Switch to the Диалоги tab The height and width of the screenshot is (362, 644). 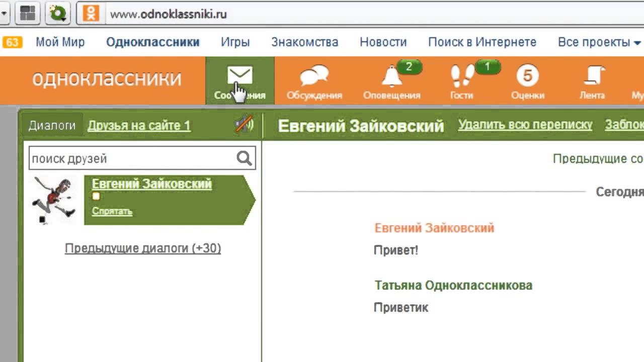coord(52,126)
